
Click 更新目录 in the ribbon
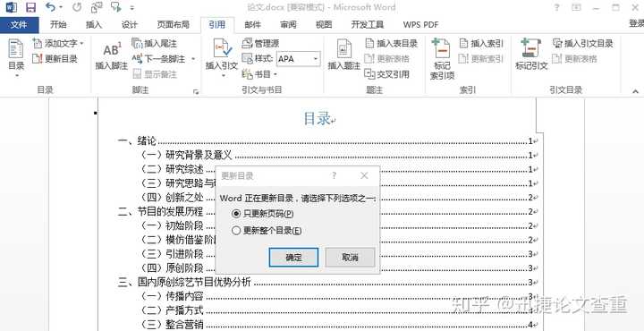click(55, 59)
